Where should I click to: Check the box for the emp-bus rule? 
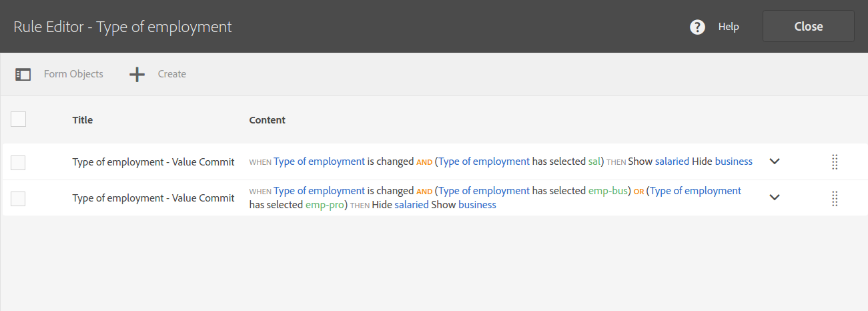pos(19,198)
